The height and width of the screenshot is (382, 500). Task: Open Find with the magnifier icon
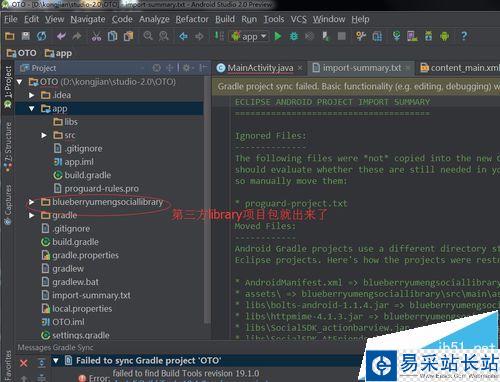[x=148, y=36]
